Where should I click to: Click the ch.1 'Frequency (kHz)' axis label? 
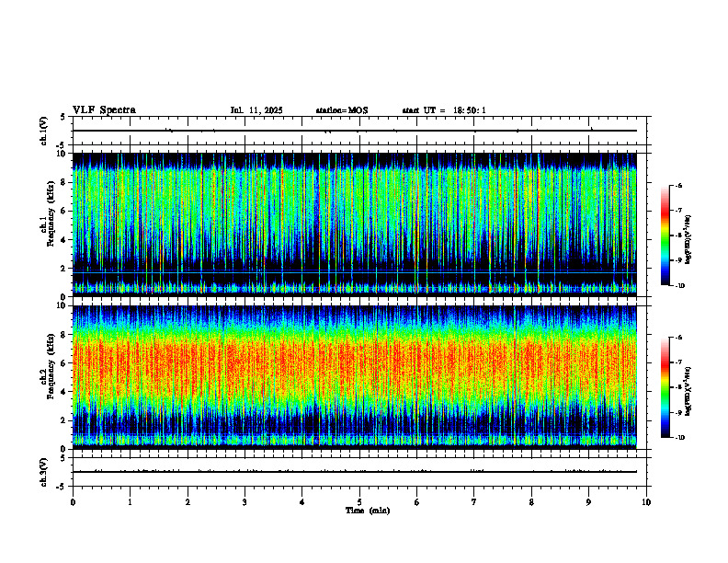51,213
